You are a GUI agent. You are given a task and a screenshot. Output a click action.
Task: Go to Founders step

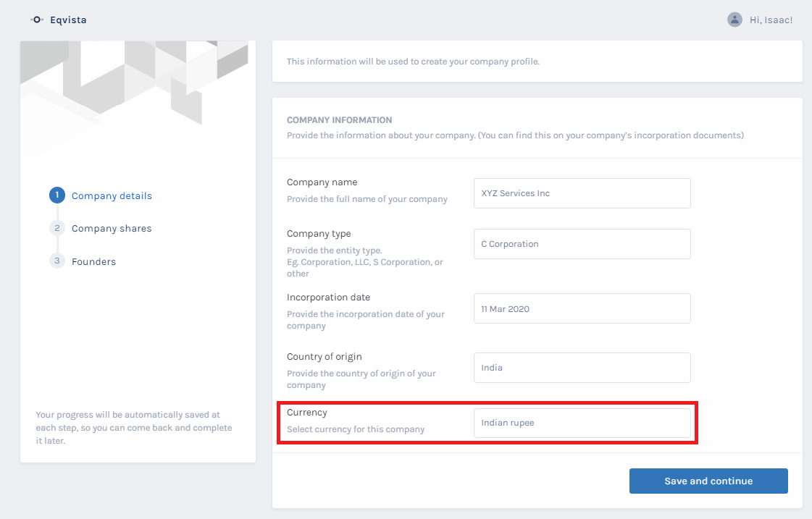pos(93,261)
